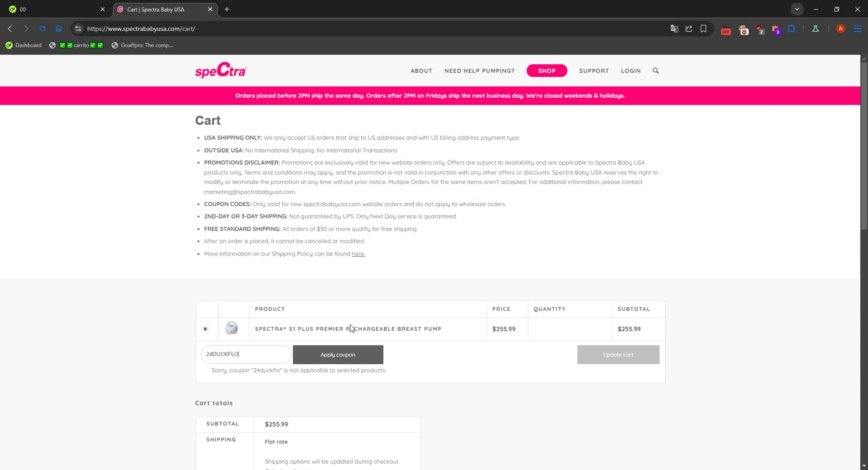Go to the LOGIN page

631,71
